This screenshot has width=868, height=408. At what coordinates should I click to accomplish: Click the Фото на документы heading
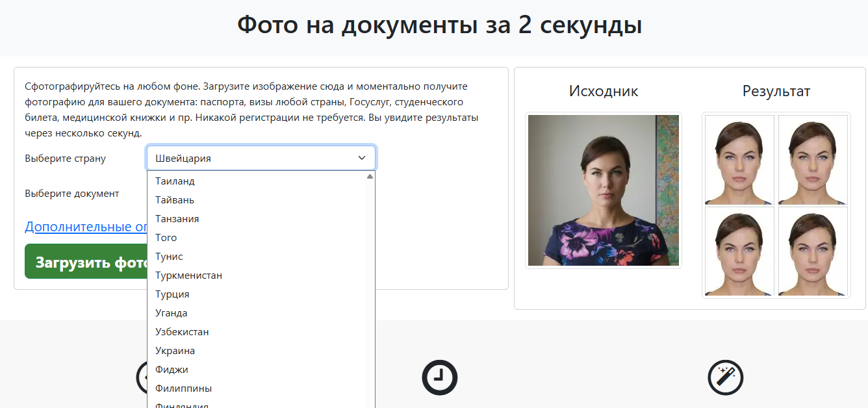point(440,25)
